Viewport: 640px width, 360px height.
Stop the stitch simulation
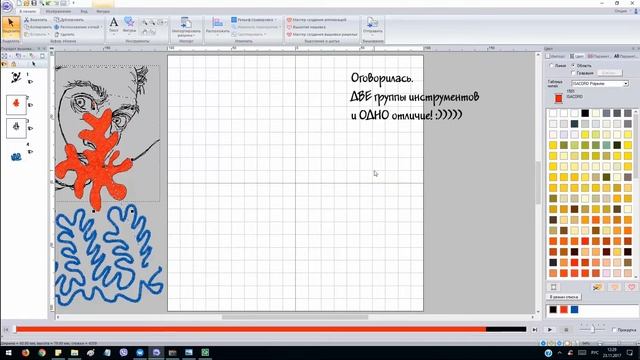click(x=566, y=329)
